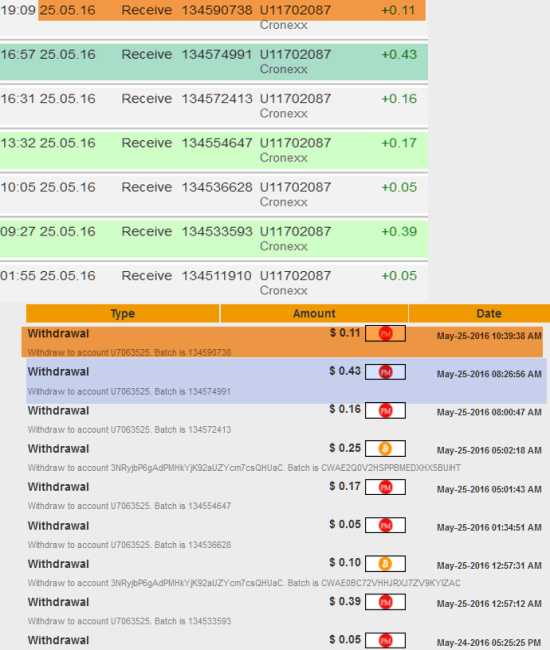Viewport: 550px width, 650px height.
Task: Select the Type column header
Action: pos(123,313)
